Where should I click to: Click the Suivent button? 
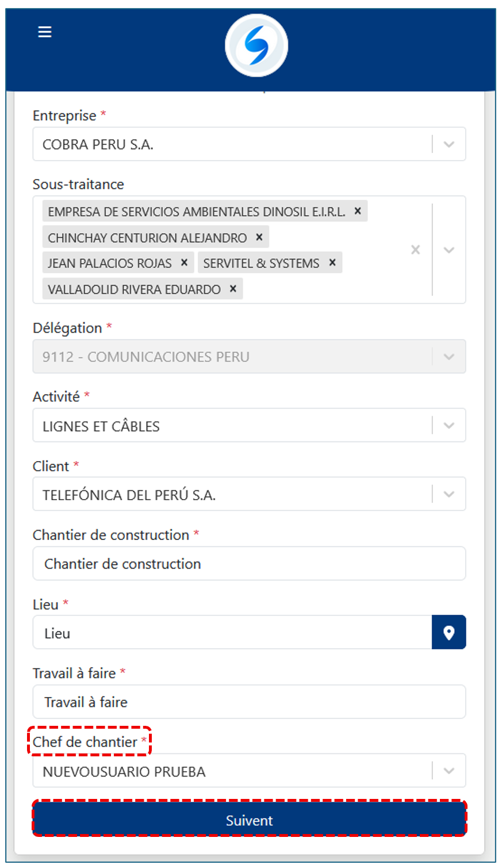pos(249,820)
